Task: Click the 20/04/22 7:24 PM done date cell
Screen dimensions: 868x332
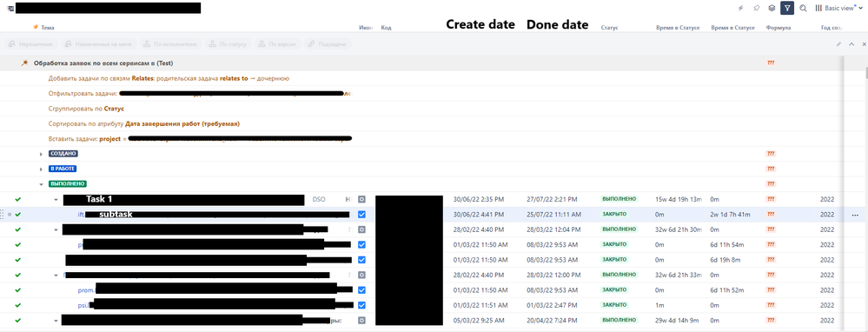Action: [552, 321]
